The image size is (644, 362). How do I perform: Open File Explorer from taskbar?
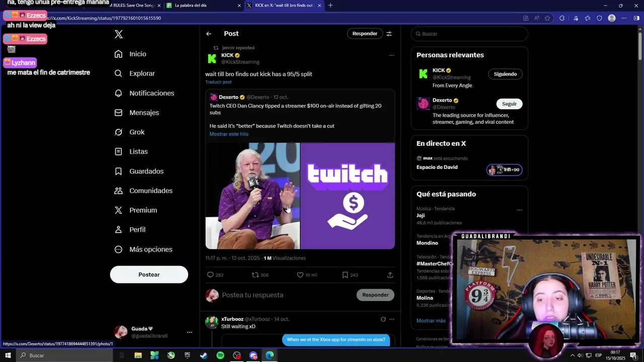[138, 355]
